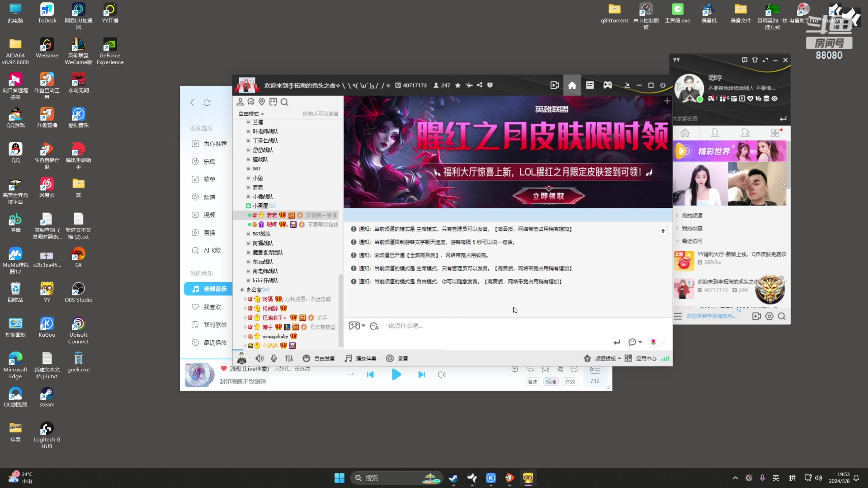
Task: Toggle 自由发言 free-speech mode
Action: [x=319, y=358]
